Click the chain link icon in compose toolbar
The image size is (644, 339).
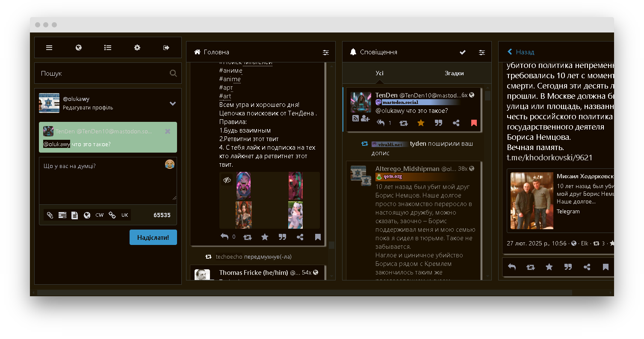112,215
